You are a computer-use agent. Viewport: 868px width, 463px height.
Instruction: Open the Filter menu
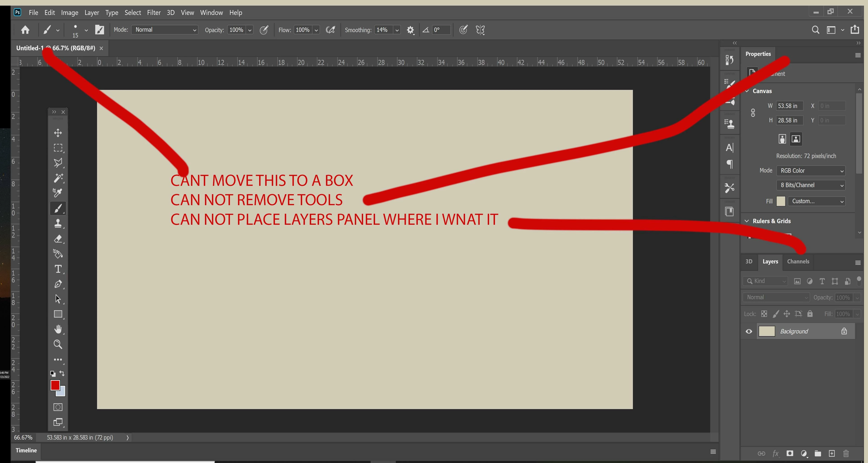(x=154, y=13)
